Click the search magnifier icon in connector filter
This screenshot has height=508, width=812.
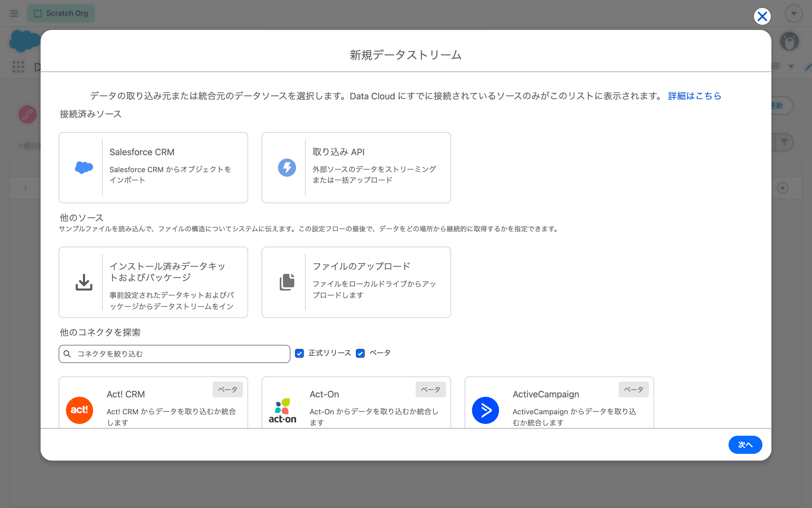click(67, 354)
